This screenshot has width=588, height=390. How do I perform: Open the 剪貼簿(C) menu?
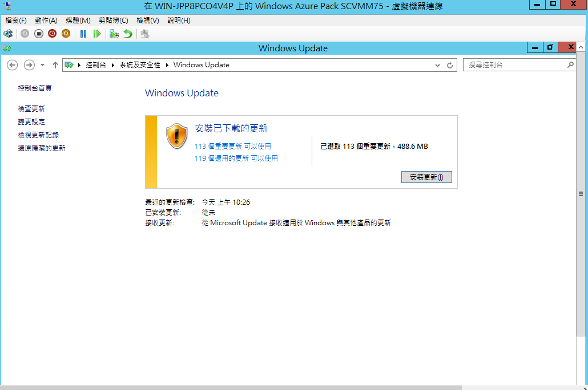click(x=113, y=20)
